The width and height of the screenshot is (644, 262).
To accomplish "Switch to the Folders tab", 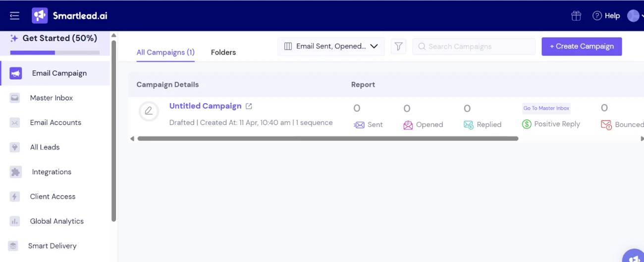I will (x=223, y=52).
